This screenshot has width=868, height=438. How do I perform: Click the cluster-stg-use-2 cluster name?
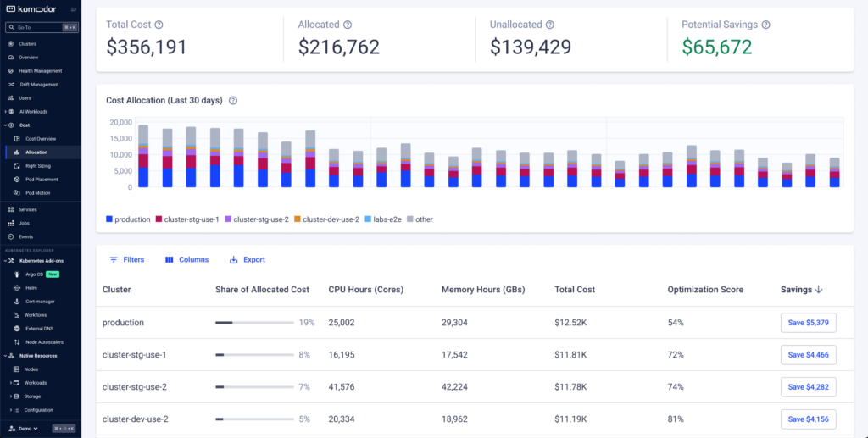click(x=135, y=386)
